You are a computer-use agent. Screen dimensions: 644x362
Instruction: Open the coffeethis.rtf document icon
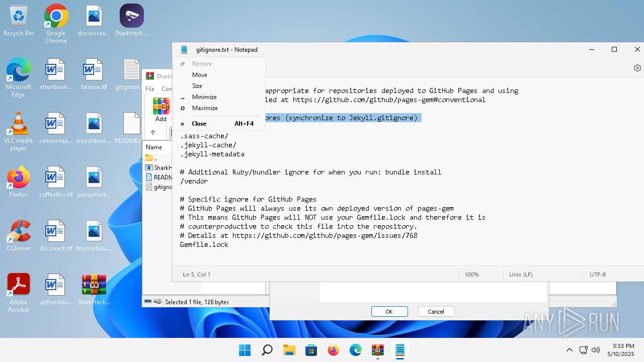coord(56,183)
